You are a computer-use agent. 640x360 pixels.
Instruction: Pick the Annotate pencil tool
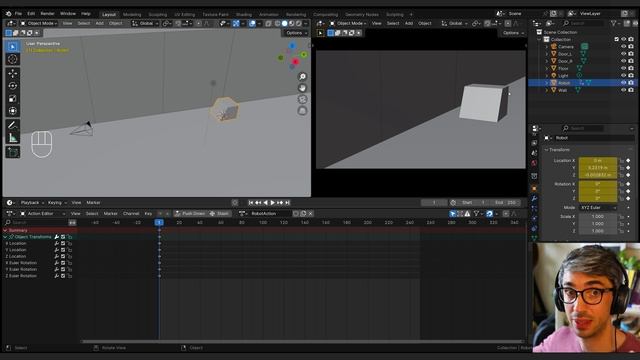point(13,125)
